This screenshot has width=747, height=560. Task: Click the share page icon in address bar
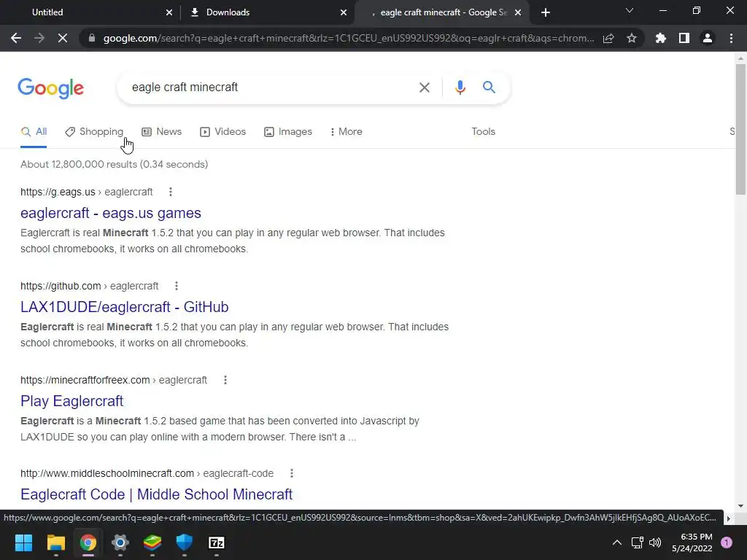608,38
